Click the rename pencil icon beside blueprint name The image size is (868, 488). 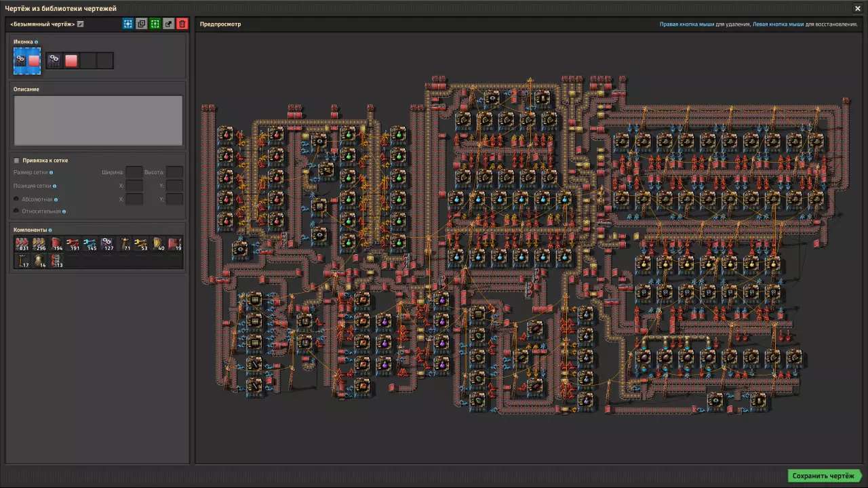81,24
